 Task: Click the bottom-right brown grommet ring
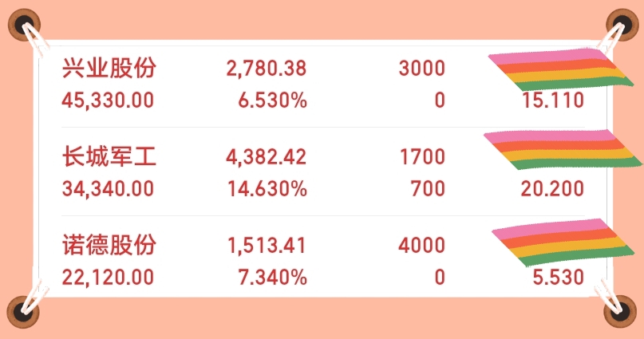pos(620,312)
